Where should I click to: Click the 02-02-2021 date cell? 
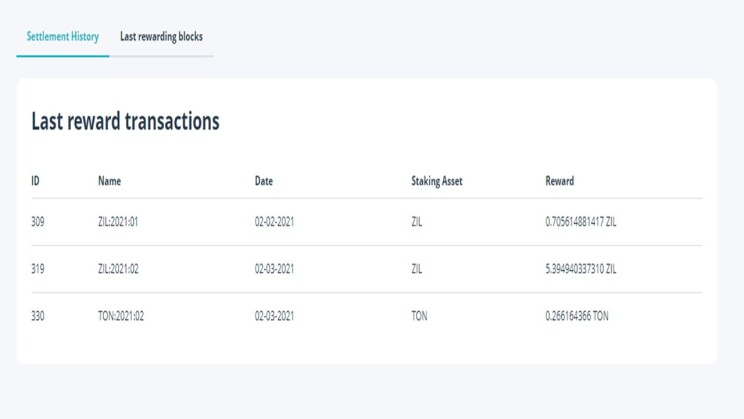(274, 222)
